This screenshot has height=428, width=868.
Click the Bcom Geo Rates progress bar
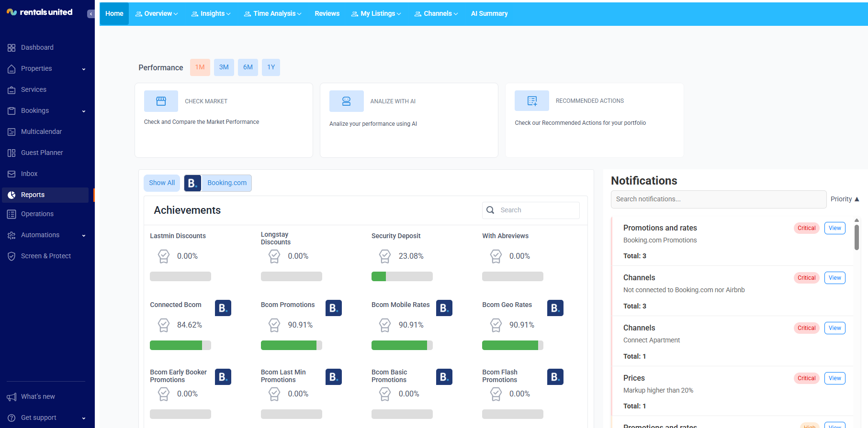click(513, 345)
